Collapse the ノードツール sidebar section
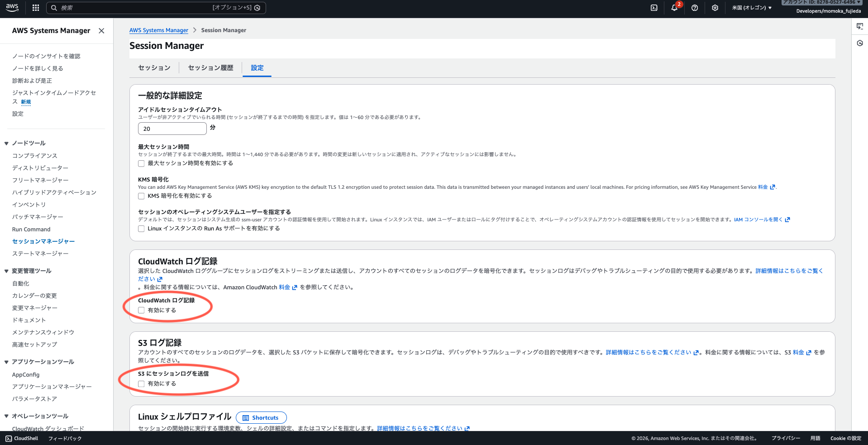 6,143
